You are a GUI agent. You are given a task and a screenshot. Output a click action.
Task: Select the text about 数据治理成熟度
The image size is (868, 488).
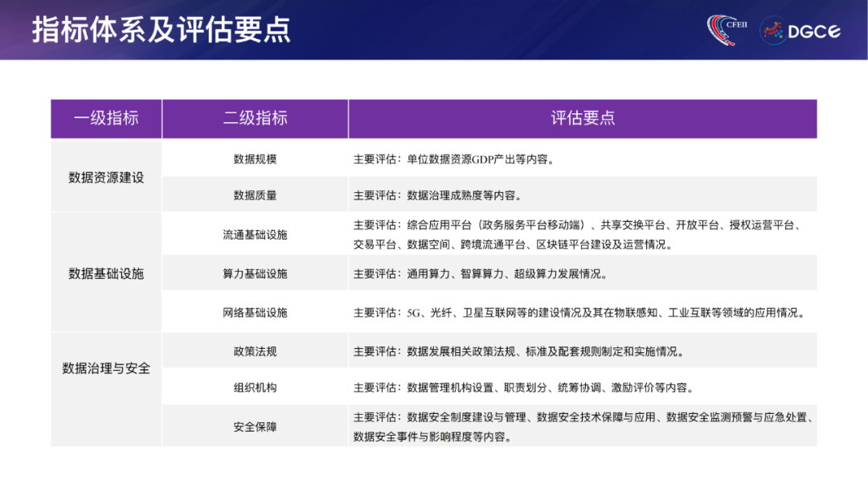coord(437,195)
